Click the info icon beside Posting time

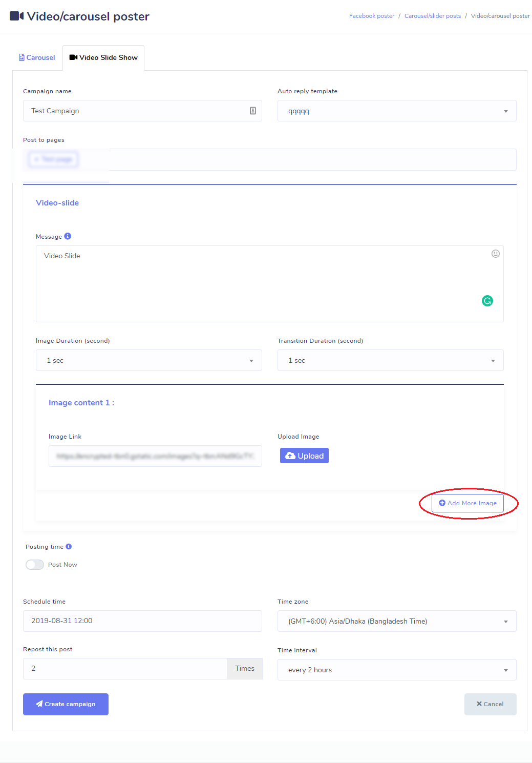pyautogui.click(x=69, y=546)
